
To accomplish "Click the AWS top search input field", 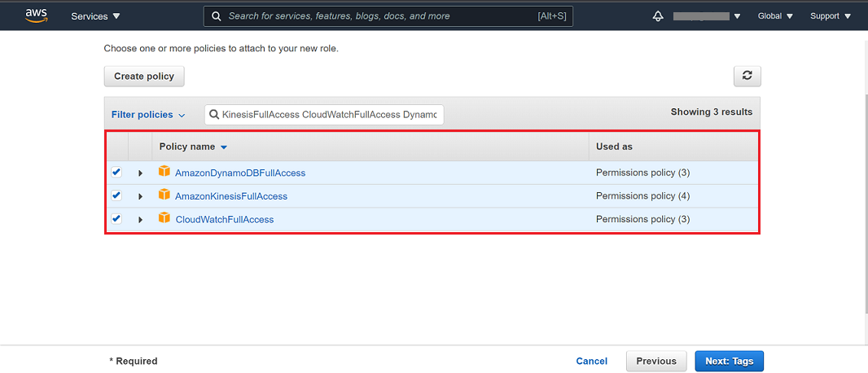I will coord(388,16).
